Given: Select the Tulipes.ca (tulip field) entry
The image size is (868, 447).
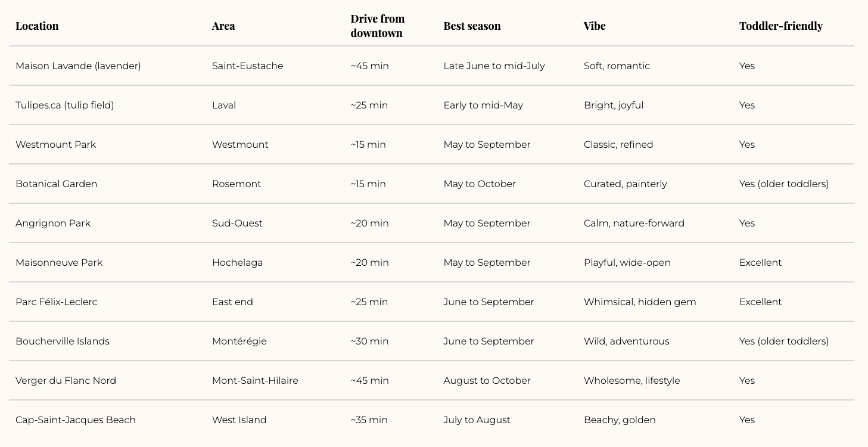Looking at the screenshot, I should [x=64, y=105].
